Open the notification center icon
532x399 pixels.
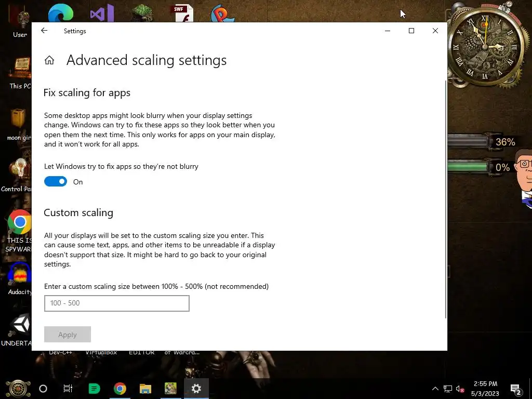(516, 389)
